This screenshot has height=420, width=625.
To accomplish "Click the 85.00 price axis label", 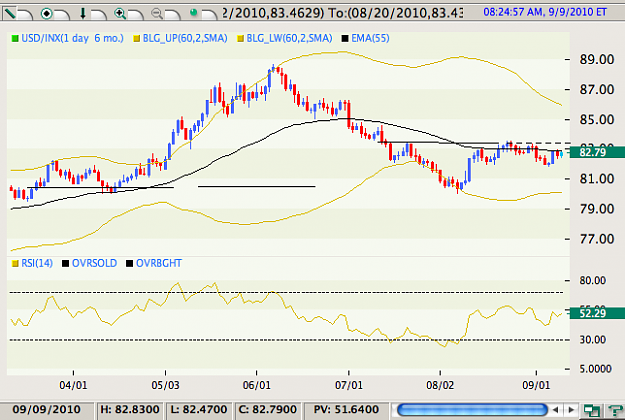I will (597, 119).
